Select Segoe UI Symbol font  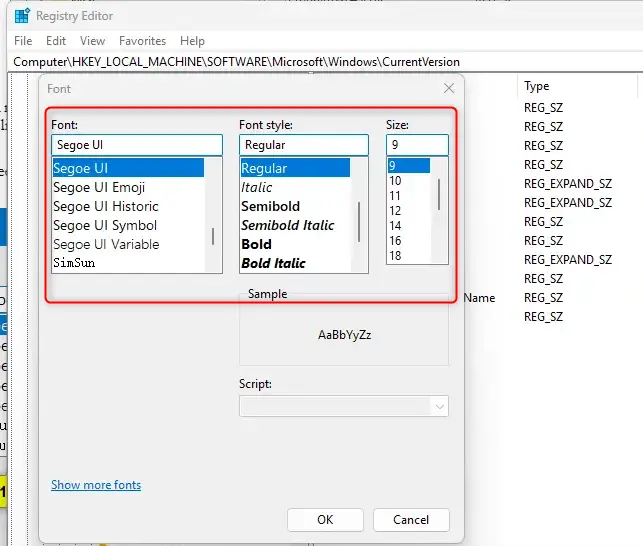click(x=128, y=225)
